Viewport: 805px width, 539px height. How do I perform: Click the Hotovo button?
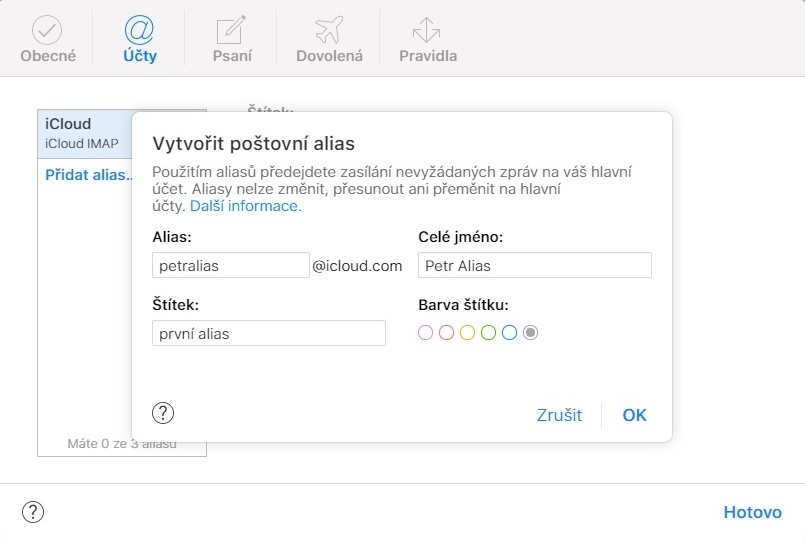pos(752,512)
